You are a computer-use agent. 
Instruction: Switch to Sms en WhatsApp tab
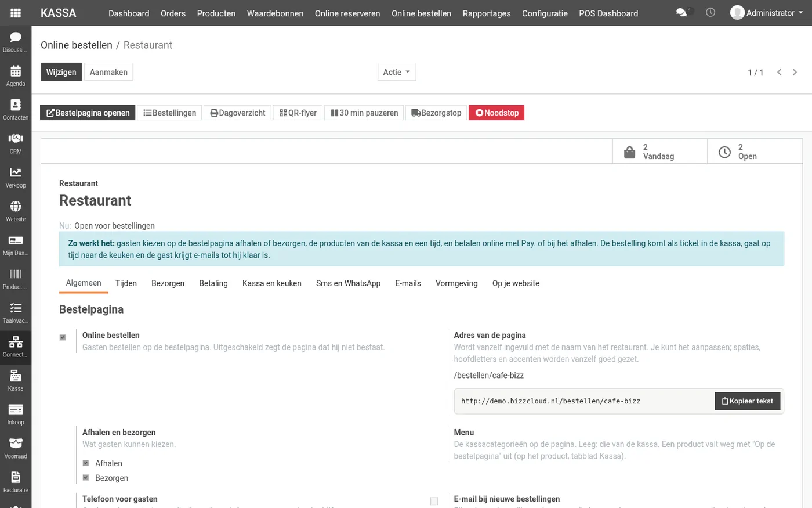pyautogui.click(x=348, y=283)
